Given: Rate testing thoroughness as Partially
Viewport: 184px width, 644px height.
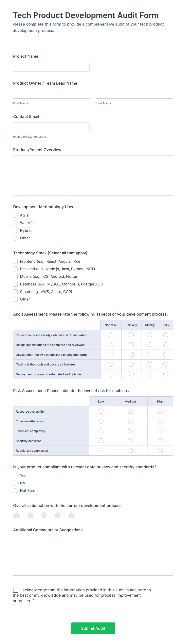Looking at the screenshot, I should click(131, 364).
